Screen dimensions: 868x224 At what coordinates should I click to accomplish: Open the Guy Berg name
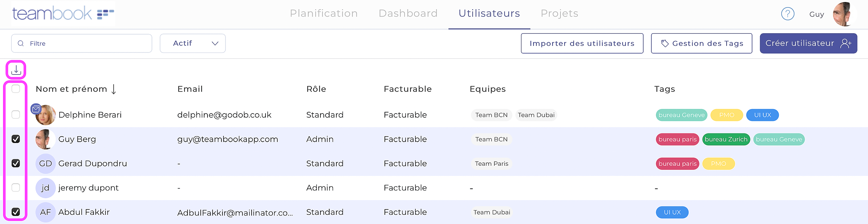pyautogui.click(x=77, y=139)
